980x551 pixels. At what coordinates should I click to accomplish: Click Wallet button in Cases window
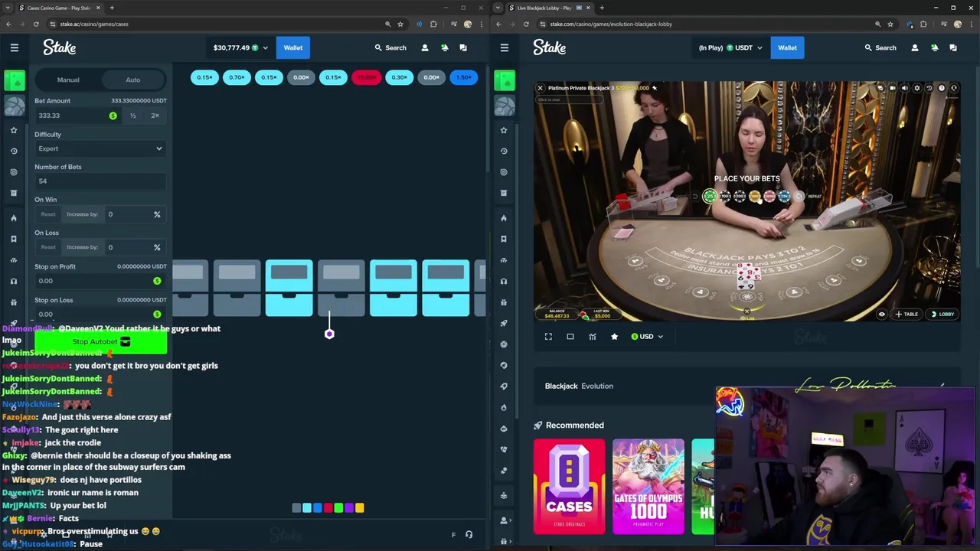[x=293, y=47]
